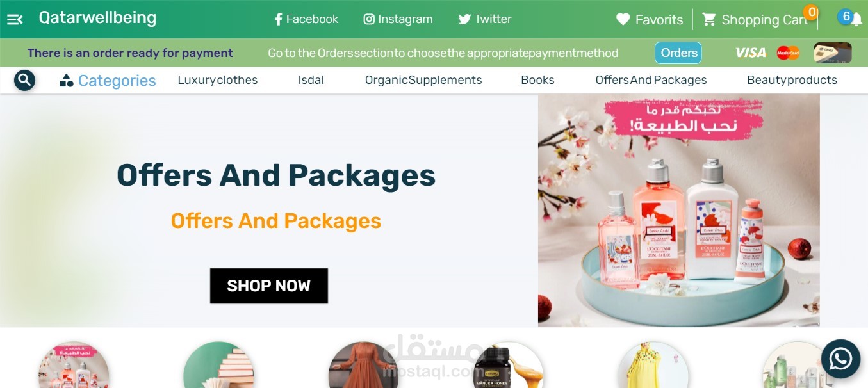Click the green Orders button
The width and height of the screenshot is (868, 388).
click(678, 53)
